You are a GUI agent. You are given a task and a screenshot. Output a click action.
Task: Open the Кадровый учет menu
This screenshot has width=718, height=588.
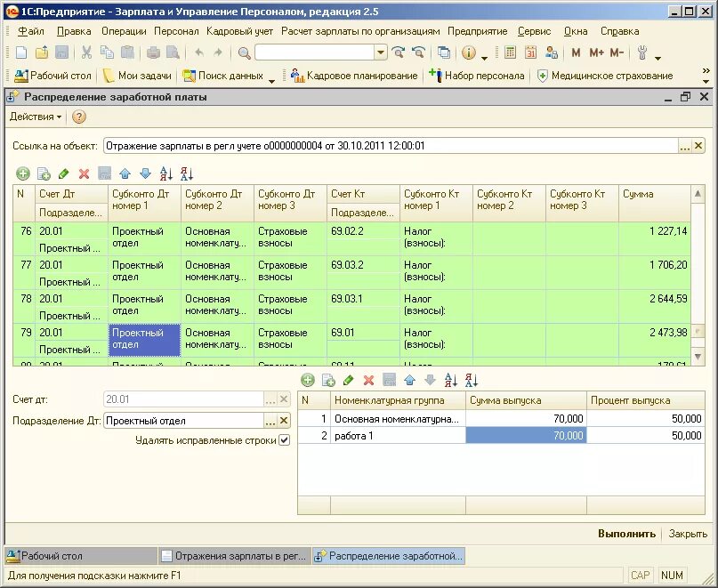point(239,31)
